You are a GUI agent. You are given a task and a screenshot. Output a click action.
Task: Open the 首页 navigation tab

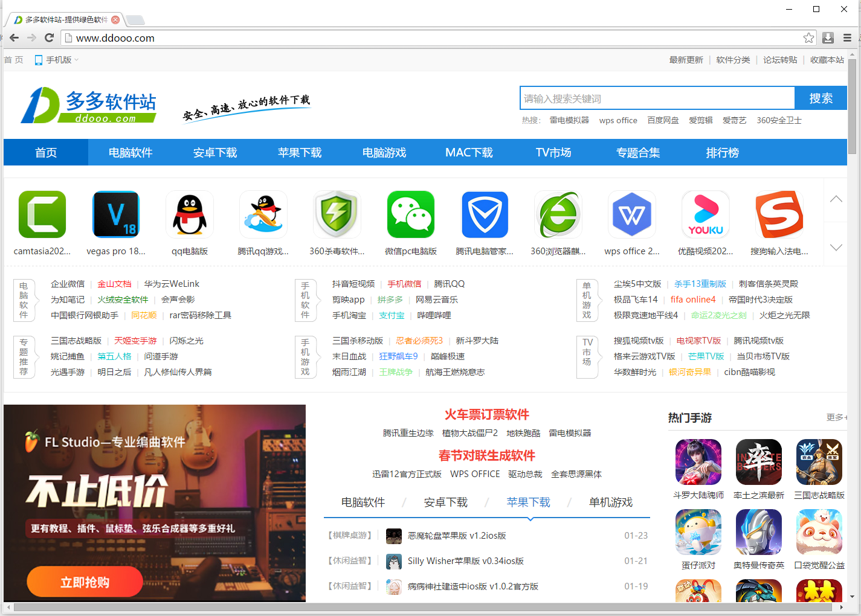coord(46,152)
